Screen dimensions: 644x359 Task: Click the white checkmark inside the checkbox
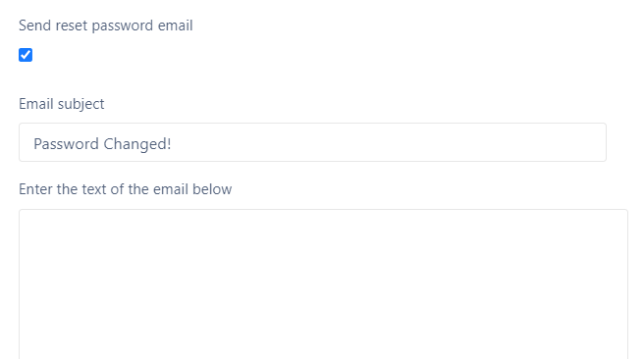pyautogui.click(x=26, y=55)
